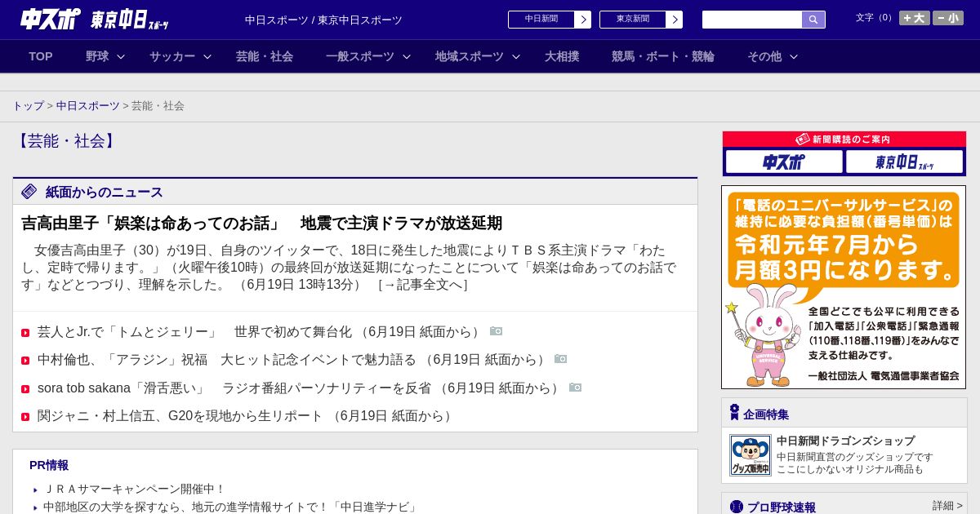980x514 pixels.
Task: Click the Chunichi Sports logo in header
Action: coord(51,19)
